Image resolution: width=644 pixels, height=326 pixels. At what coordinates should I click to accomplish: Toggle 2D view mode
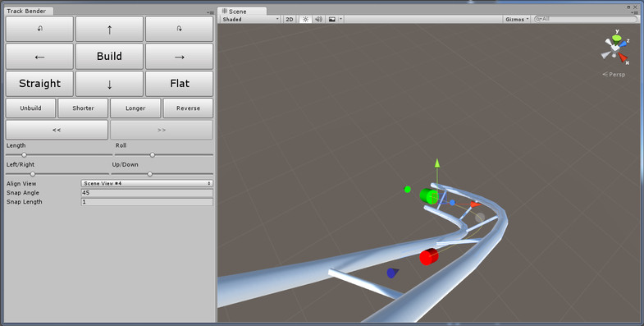290,20
